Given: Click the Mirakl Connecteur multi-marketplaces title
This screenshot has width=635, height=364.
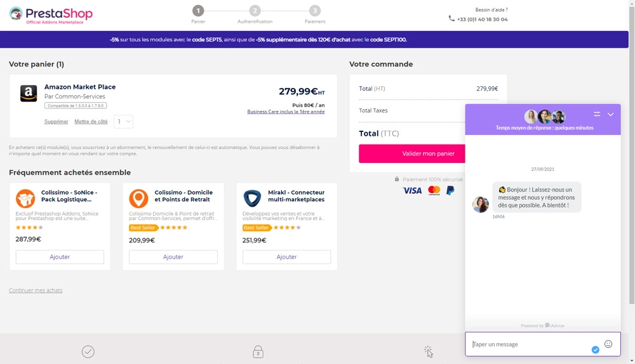Looking at the screenshot, I should 296,196.
